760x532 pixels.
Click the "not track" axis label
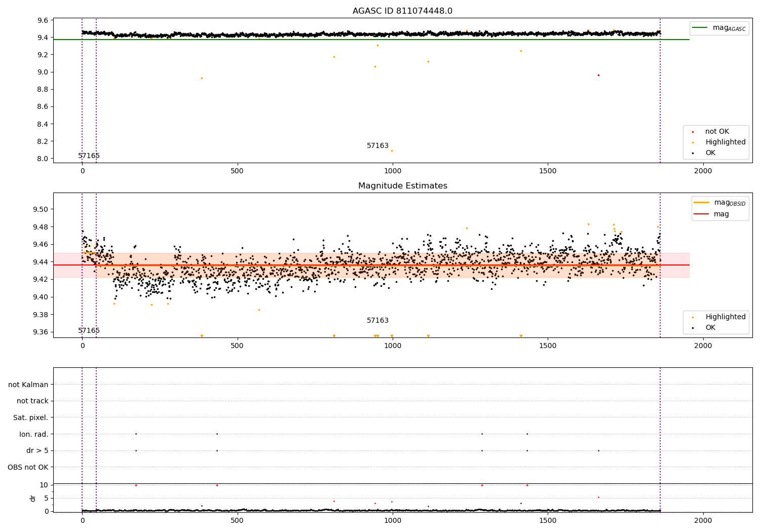point(32,401)
